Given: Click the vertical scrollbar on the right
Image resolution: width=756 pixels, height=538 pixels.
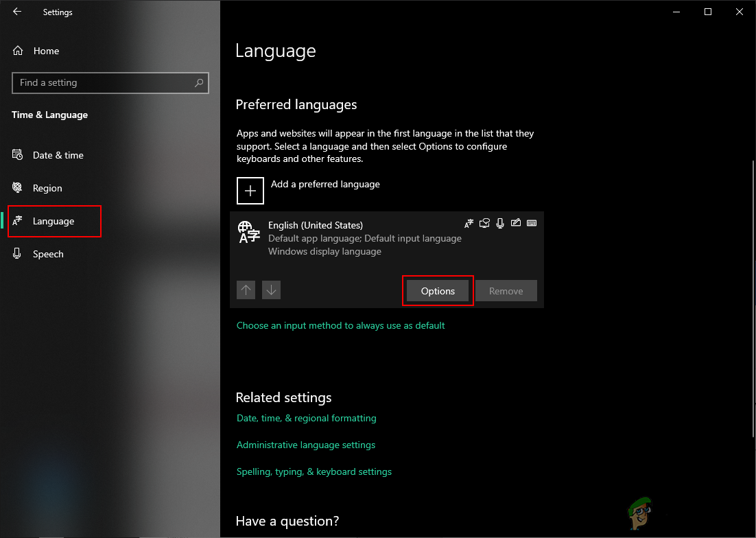Looking at the screenshot, I should 753,299.
